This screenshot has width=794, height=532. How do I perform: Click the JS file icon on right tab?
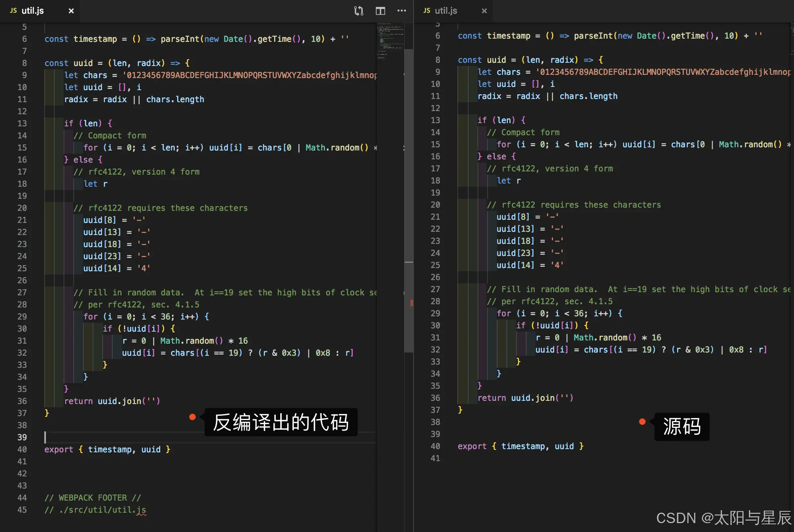pyautogui.click(x=427, y=10)
